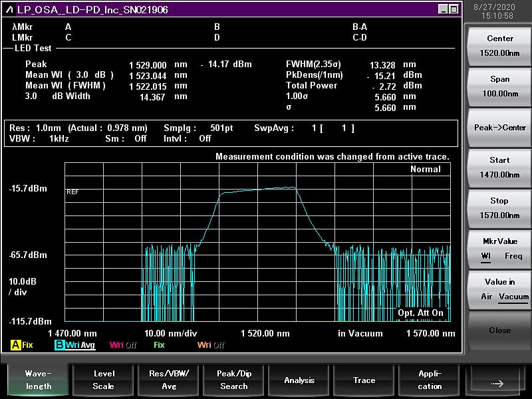Open the Level Scale menu
The width and height of the screenshot is (532, 399).
click(x=104, y=380)
